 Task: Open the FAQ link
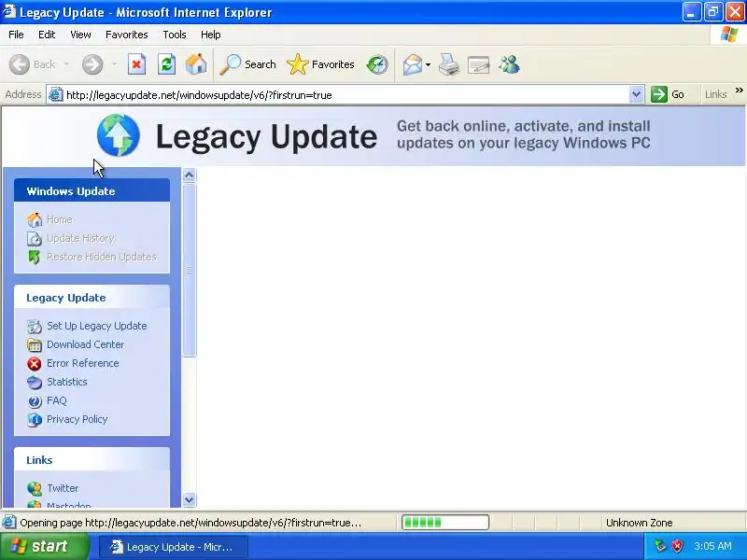(57, 400)
